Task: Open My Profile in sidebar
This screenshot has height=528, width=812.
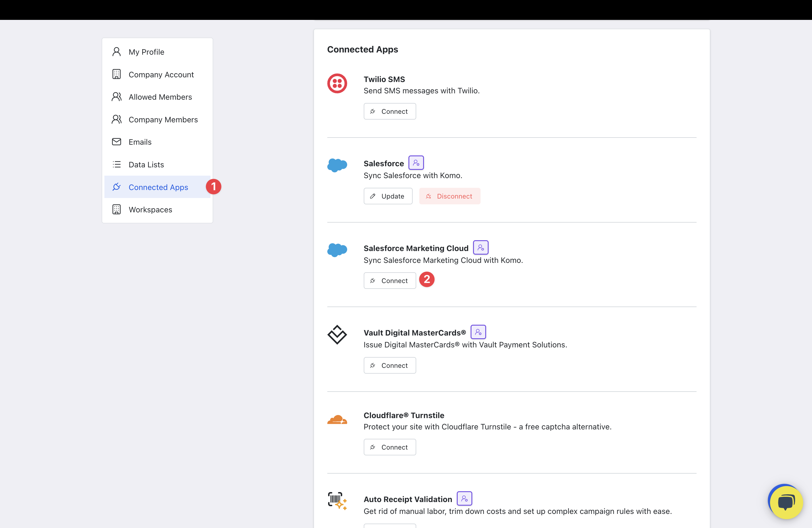Action: (x=146, y=52)
